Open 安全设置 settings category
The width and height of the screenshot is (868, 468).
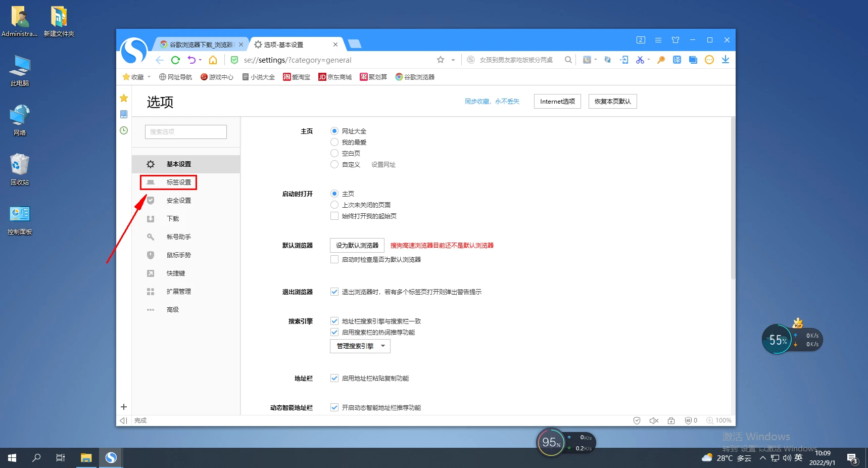tap(179, 201)
